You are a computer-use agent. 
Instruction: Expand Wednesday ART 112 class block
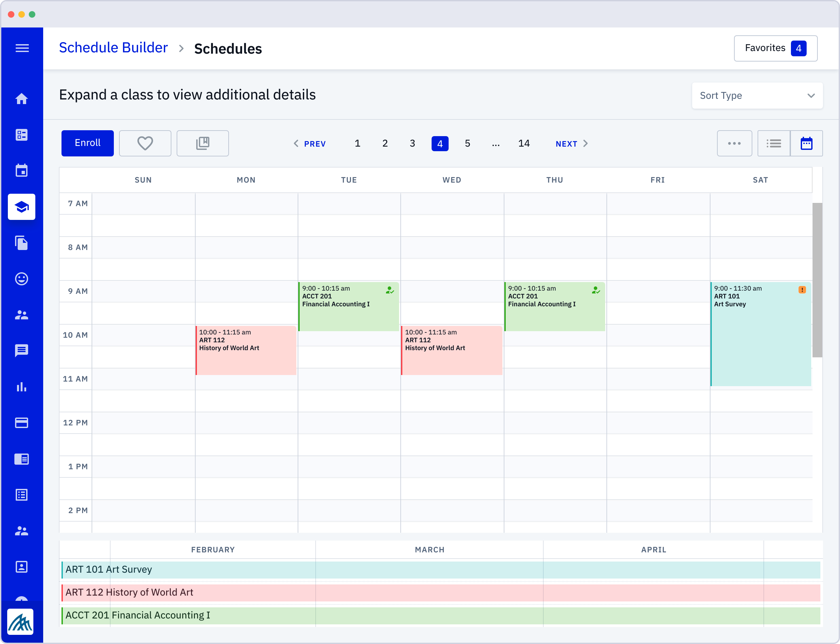[x=452, y=350]
